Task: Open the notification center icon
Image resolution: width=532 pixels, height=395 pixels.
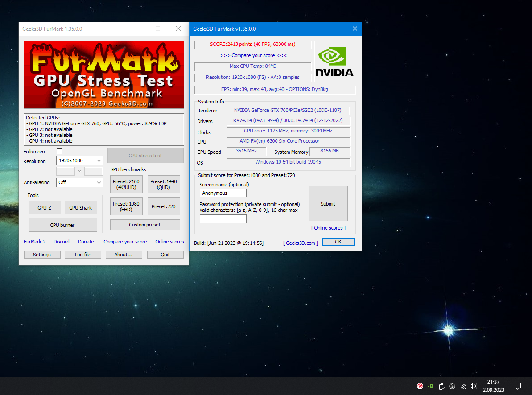Action: 517,386
